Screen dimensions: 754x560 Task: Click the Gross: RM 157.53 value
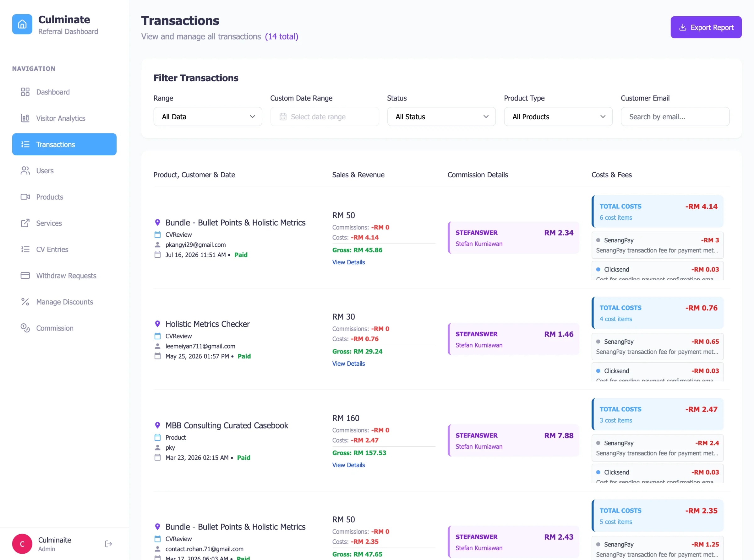pyautogui.click(x=359, y=453)
